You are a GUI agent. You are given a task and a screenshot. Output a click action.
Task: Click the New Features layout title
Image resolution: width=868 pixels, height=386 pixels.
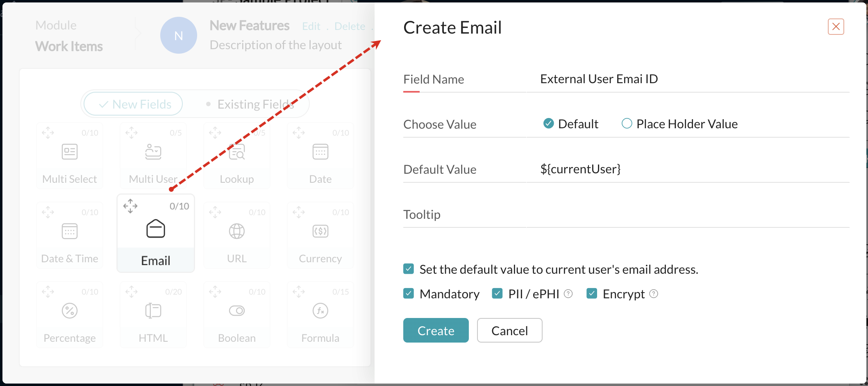pos(250,26)
